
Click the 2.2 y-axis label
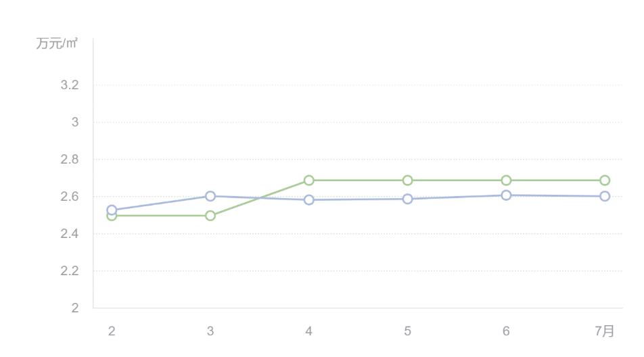click(71, 271)
